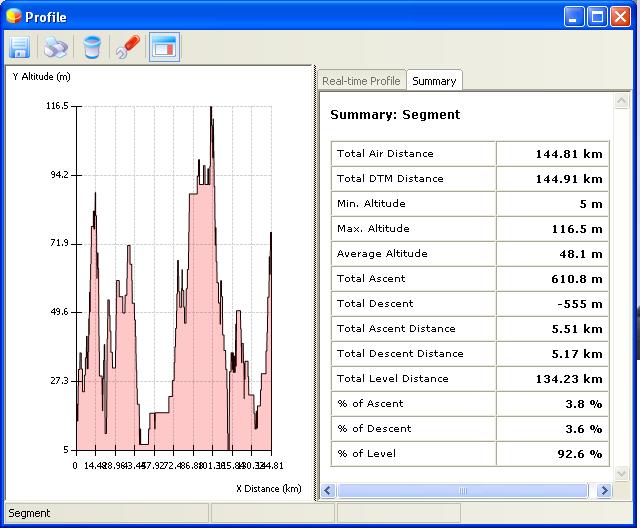The image size is (640, 528).
Task: Click the Y Altitude (m) axis label
Action: click(41, 76)
